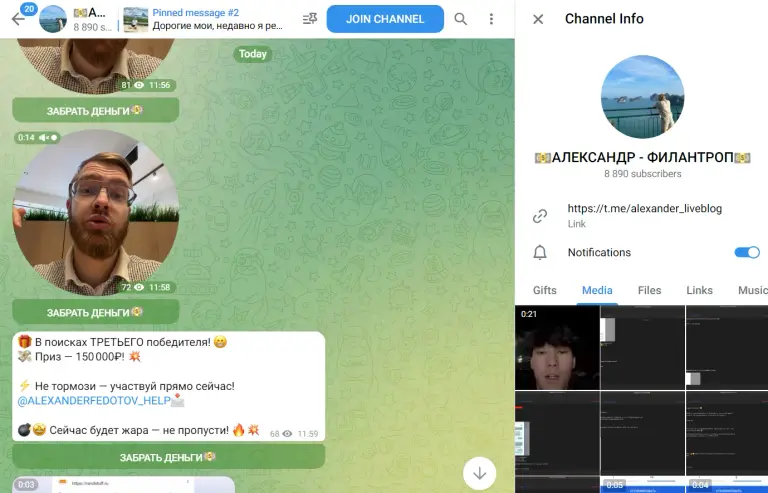Open the @ALEXANDERFEDOTOV_HELP mention link
Viewport: 768px width, 493px height.
pyautogui.click(x=94, y=400)
